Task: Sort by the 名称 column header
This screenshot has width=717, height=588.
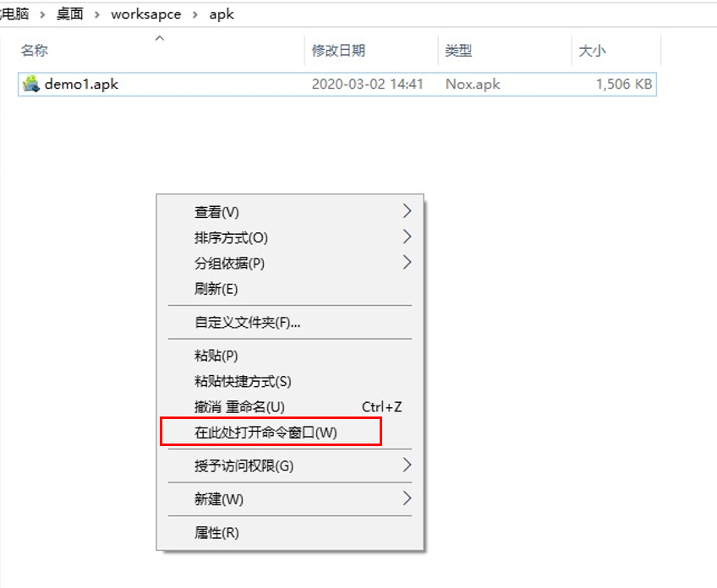Action: click(x=35, y=50)
